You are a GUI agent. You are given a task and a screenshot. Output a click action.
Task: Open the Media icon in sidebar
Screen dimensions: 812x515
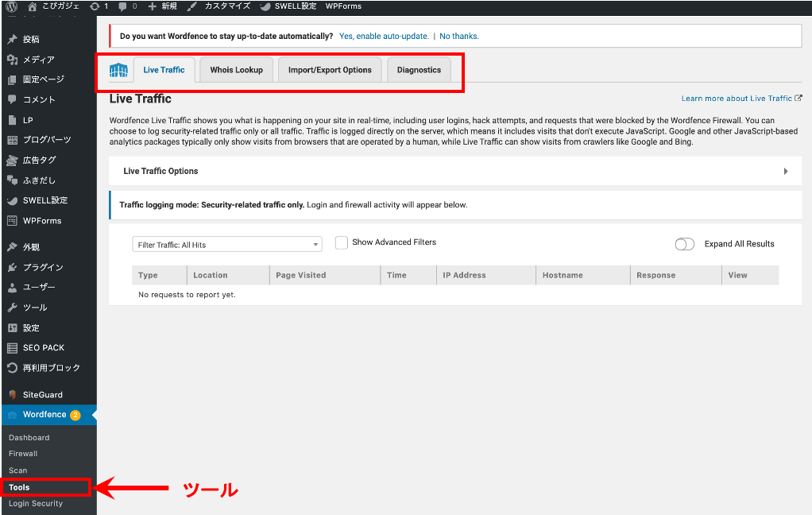[13, 60]
